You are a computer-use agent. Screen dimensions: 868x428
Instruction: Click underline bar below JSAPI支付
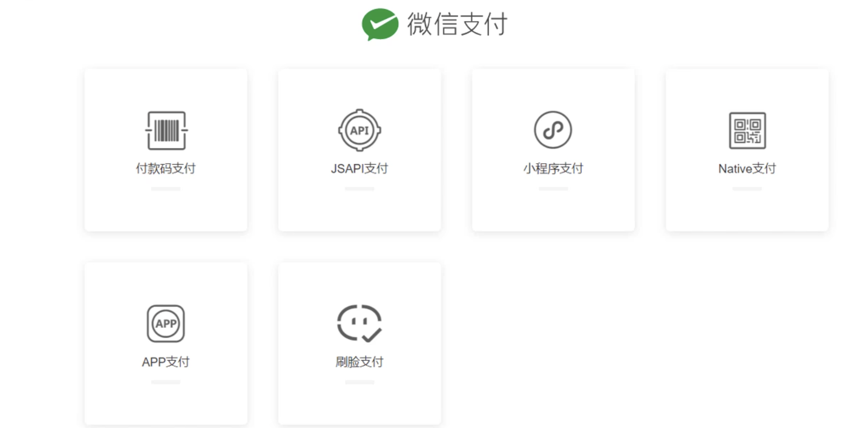[x=359, y=189]
